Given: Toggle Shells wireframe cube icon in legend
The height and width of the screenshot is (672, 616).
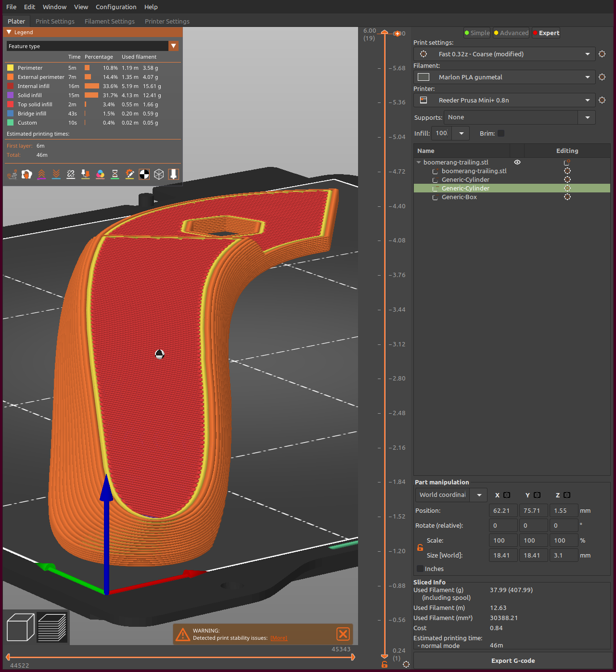Looking at the screenshot, I should coord(159,174).
